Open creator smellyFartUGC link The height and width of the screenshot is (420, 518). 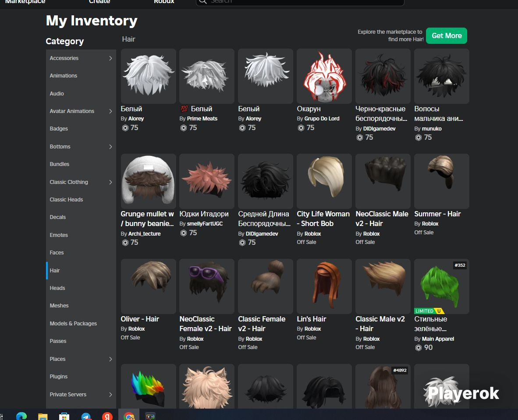click(205, 224)
